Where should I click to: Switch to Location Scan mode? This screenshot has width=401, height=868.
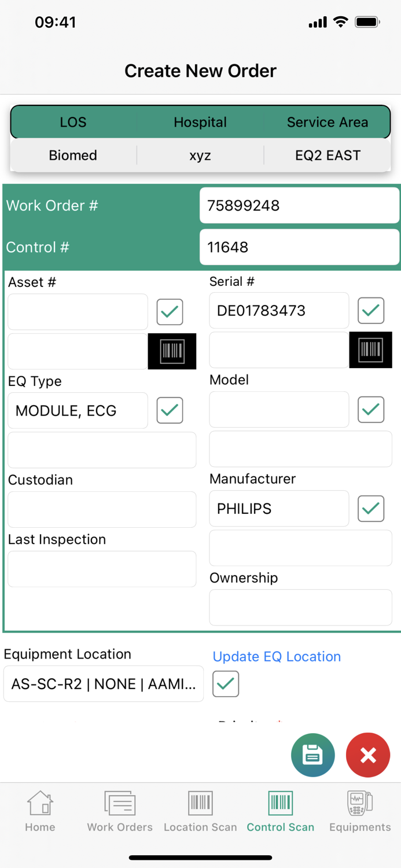200,810
